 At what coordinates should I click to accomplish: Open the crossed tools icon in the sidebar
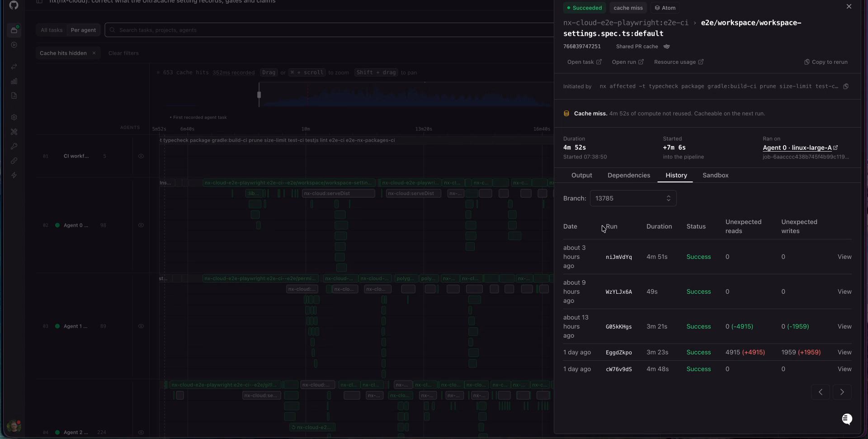(14, 132)
